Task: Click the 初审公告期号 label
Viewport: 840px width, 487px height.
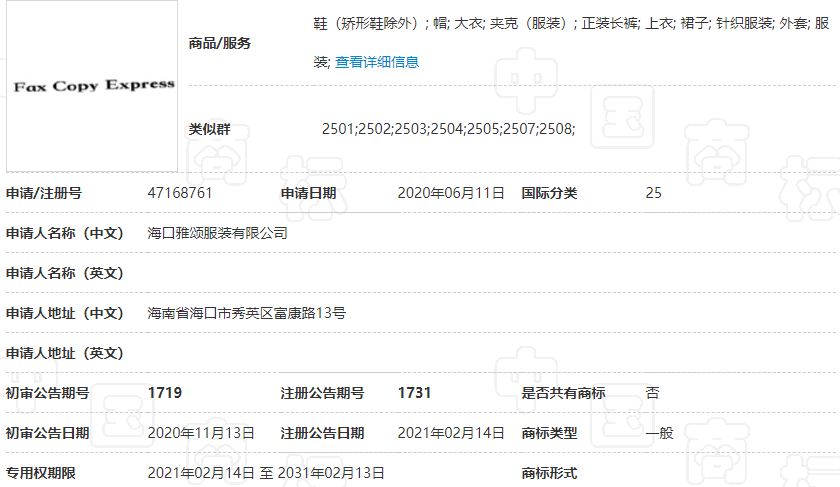Action: [47, 393]
